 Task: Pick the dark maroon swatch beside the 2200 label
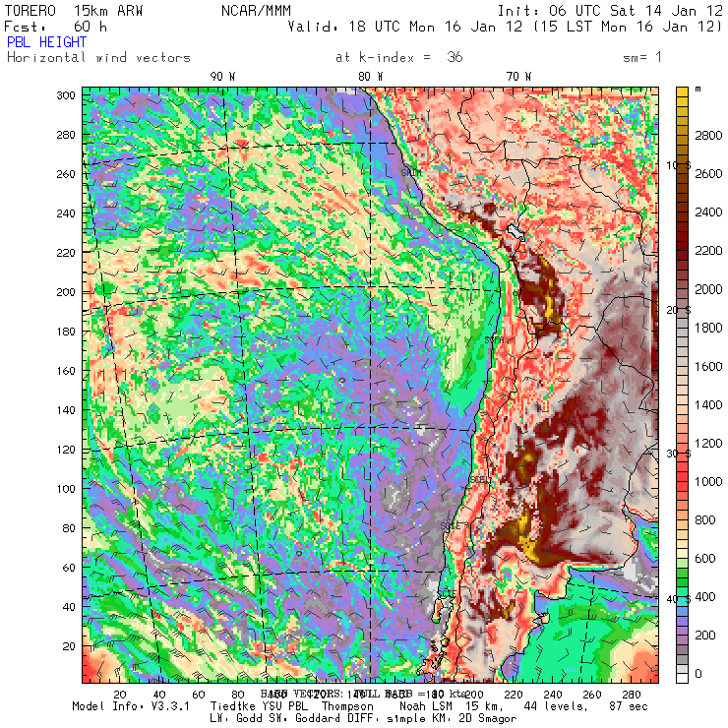click(x=682, y=247)
